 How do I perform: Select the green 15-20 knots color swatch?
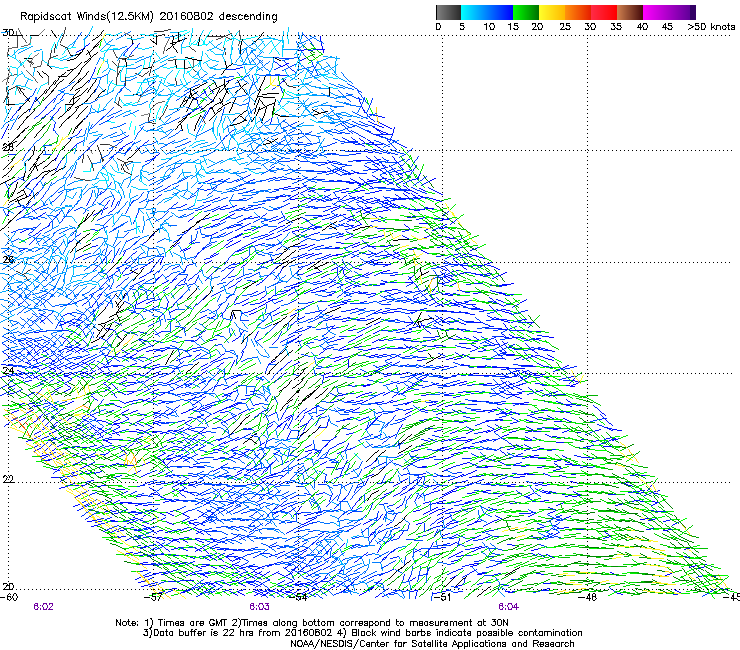click(x=526, y=12)
